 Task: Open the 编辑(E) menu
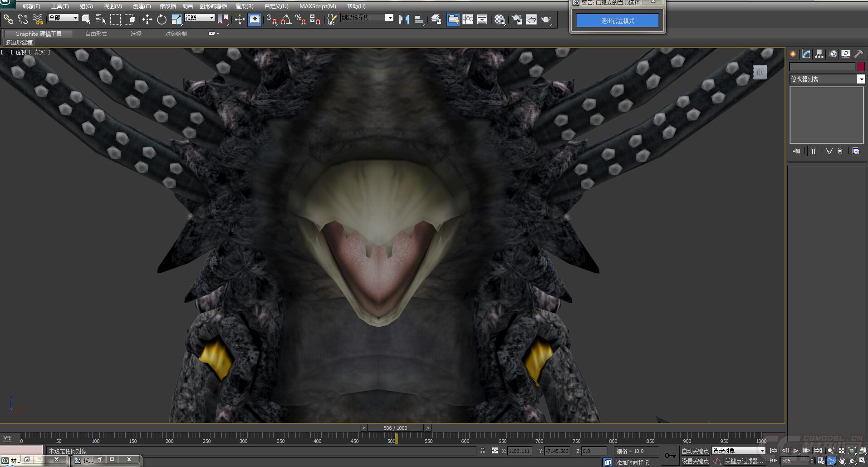31,6
